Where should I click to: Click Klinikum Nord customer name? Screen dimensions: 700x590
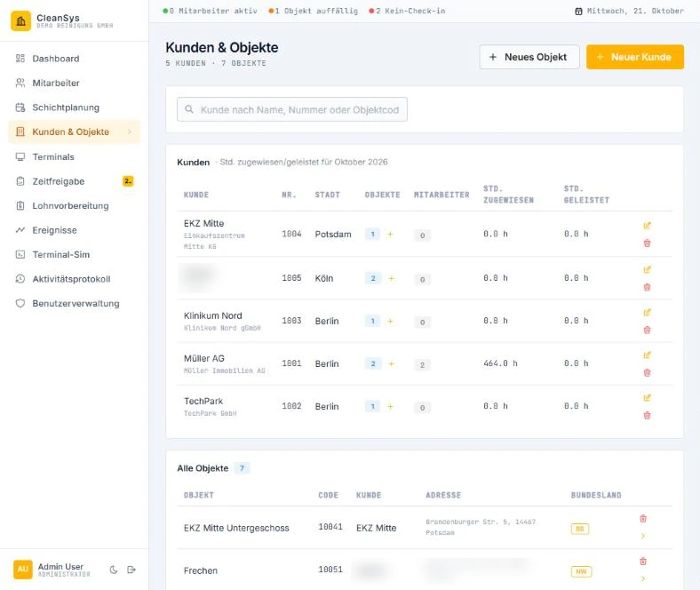[x=213, y=315]
